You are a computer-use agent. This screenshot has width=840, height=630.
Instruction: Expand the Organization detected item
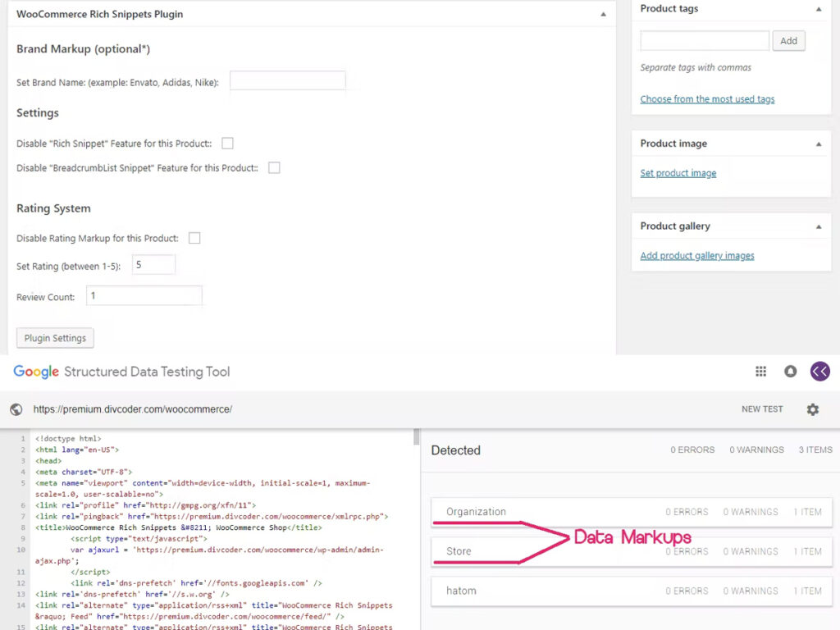click(x=632, y=512)
